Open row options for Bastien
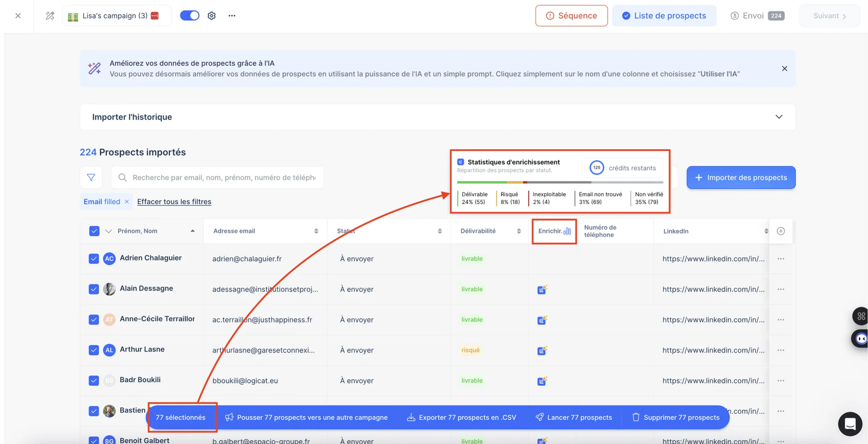The width and height of the screenshot is (868, 444). 781,411
